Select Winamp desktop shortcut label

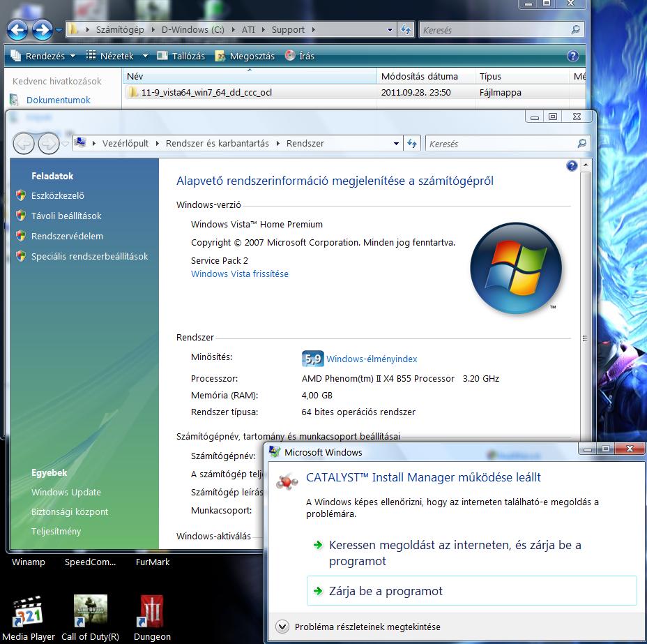(28, 562)
